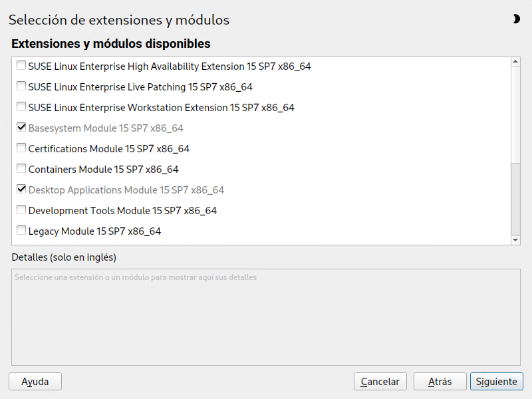This screenshot has height=399, width=532.
Task: Toggle the dark mode moon icon
Action: [x=516, y=19]
